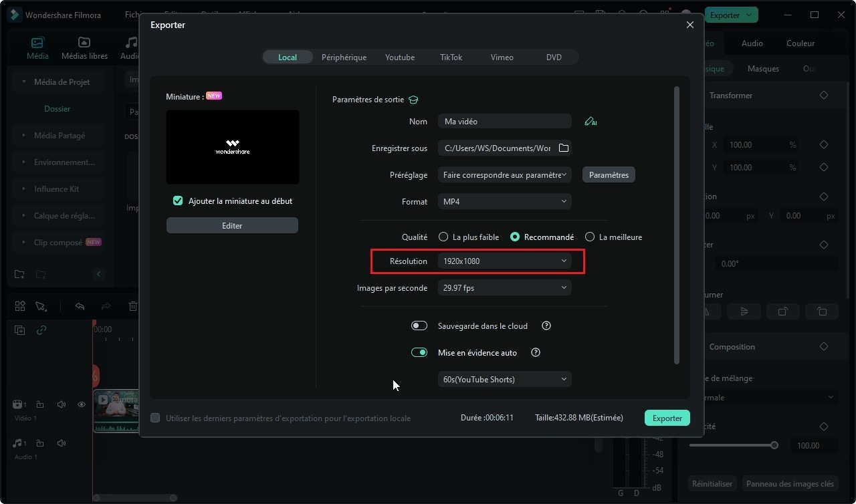Open the 60s(YouTube Shorts) dropdown
The height and width of the screenshot is (504, 856).
(505, 379)
